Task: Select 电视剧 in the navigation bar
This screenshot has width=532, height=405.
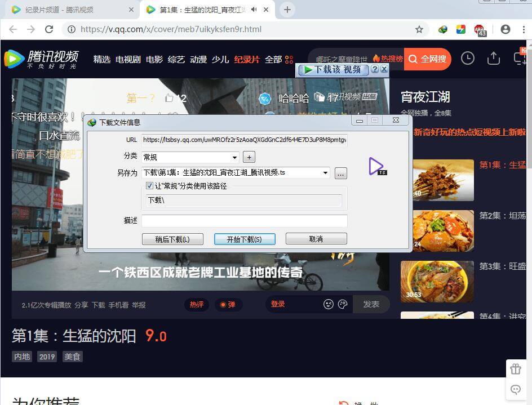Action: pyautogui.click(x=128, y=59)
